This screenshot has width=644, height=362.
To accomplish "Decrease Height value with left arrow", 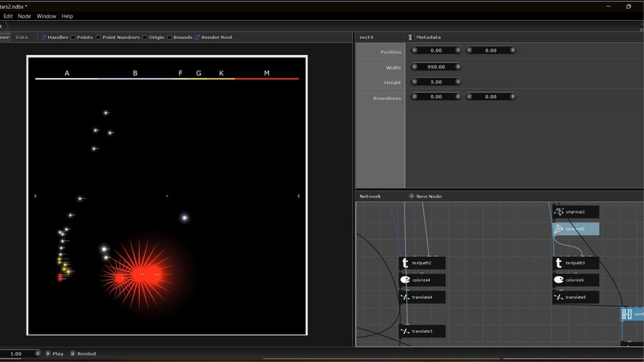I will coord(414,82).
